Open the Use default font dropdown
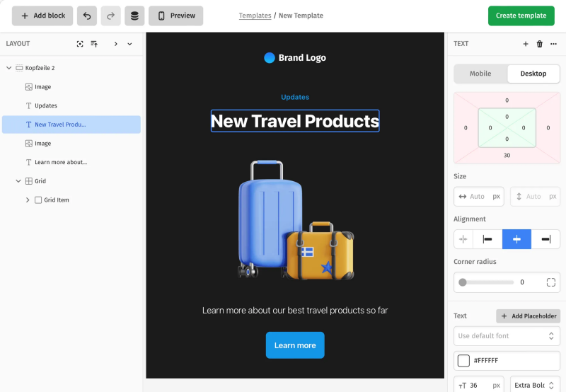This screenshot has width=566, height=392. point(507,335)
